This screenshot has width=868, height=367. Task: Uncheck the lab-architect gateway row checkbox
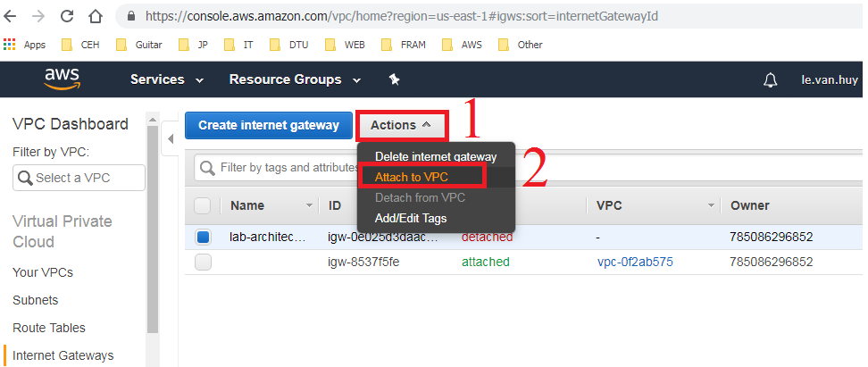[203, 238]
